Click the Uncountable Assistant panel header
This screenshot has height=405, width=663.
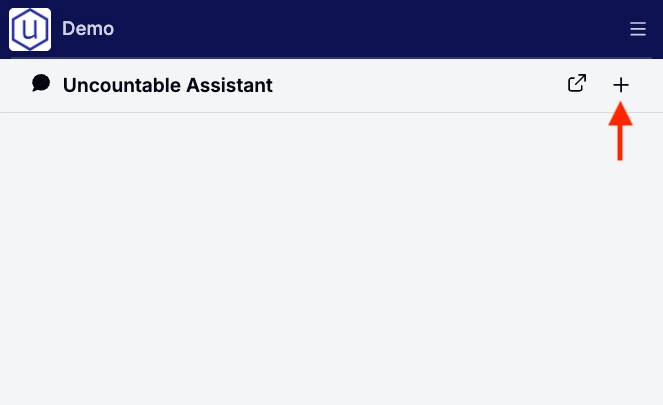point(400,85)
